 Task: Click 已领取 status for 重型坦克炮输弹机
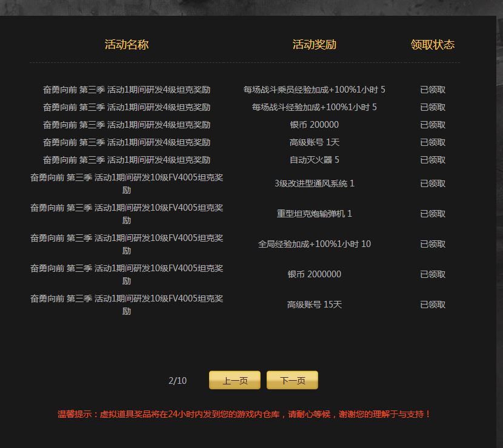point(433,214)
